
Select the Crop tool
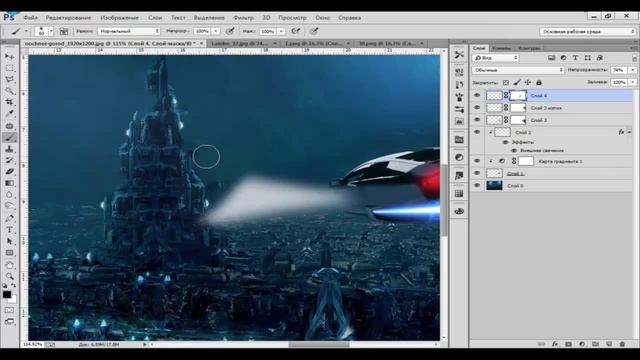tap(9, 102)
